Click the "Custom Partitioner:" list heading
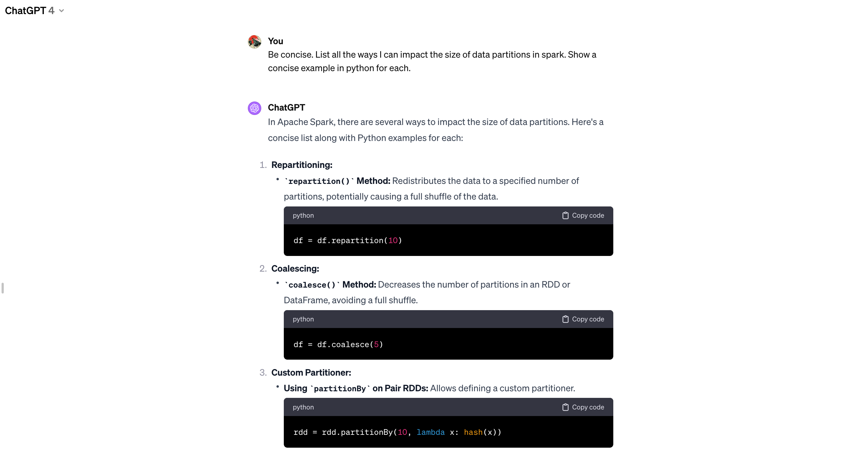This screenshot has width=868, height=453. (x=311, y=372)
